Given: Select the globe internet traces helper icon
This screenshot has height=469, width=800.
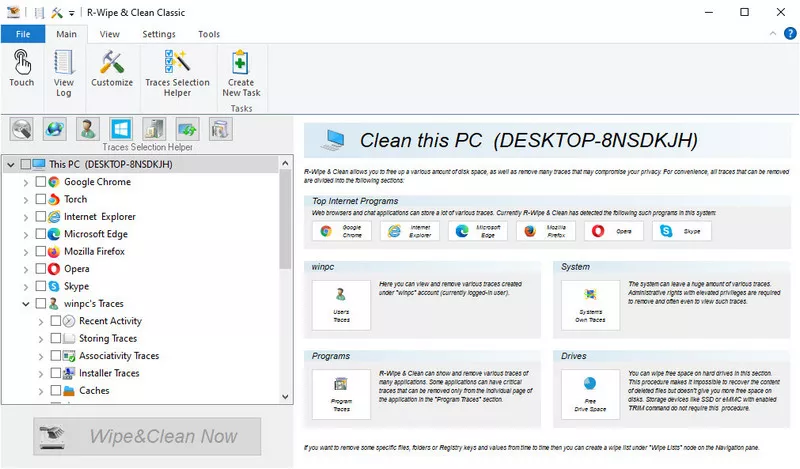Looking at the screenshot, I should pos(55,129).
